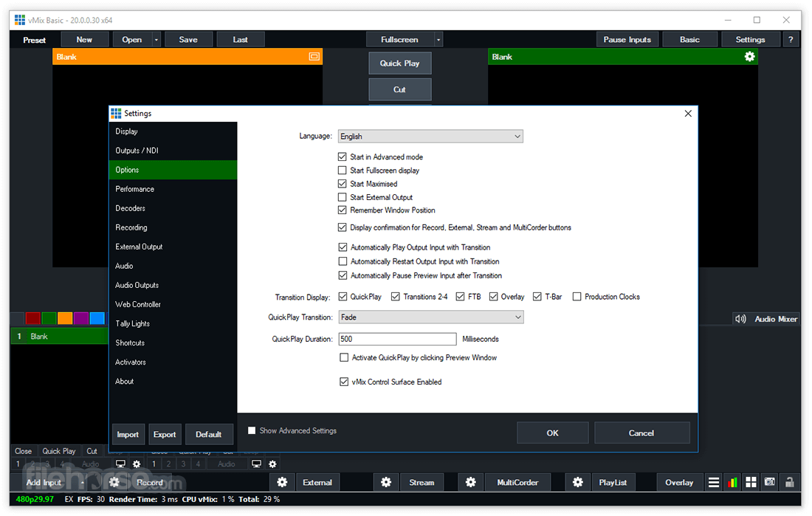Toggle Automatically Play Output Input with Transition
812x516 pixels.
coord(343,247)
